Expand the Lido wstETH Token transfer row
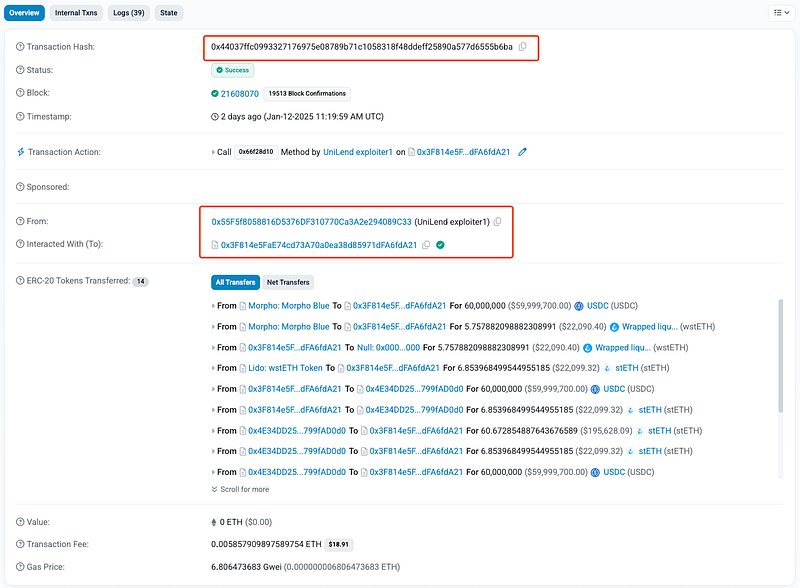The image size is (800, 588). (213, 368)
